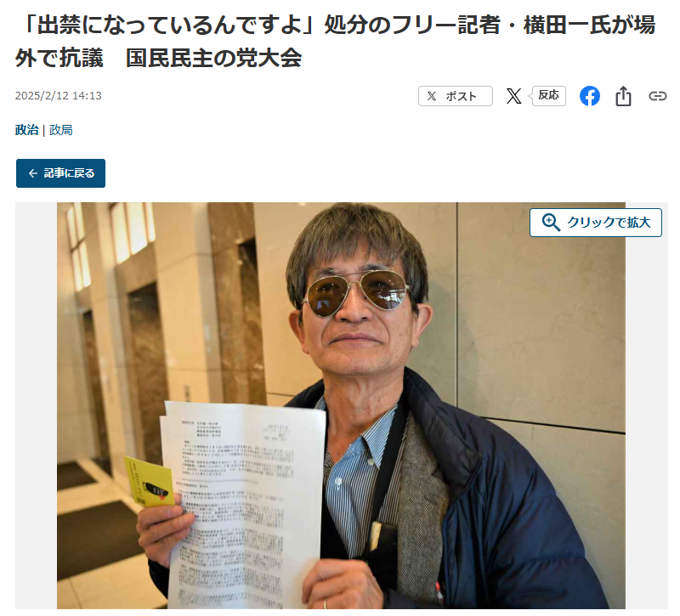Click the article headline text
680x616 pixels.
click(x=335, y=41)
